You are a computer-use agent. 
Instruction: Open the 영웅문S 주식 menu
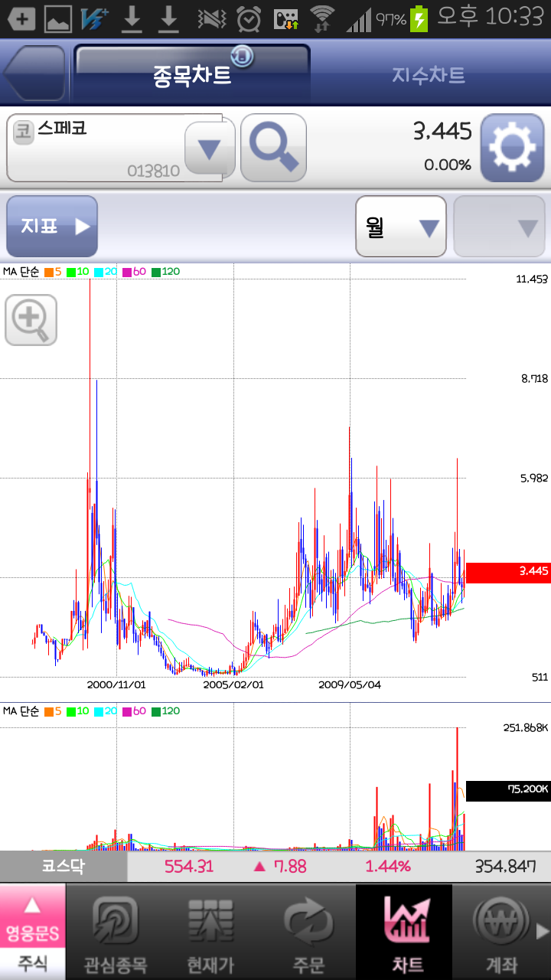pyautogui.click(x=32, y=932)
